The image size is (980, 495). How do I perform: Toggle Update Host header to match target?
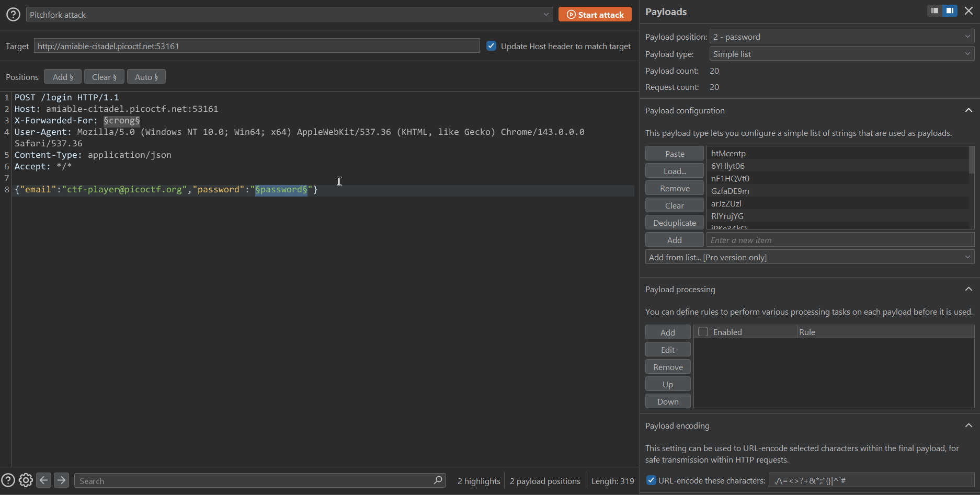point(491,46)
